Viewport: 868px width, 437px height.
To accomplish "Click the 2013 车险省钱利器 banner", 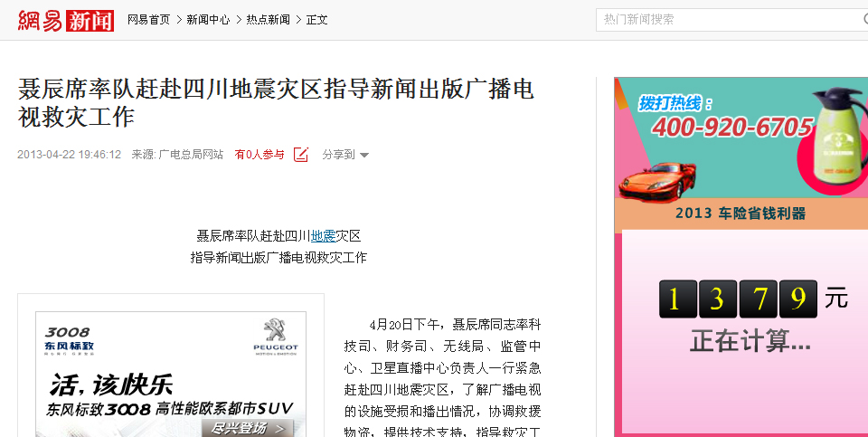I will coord(741,214).
